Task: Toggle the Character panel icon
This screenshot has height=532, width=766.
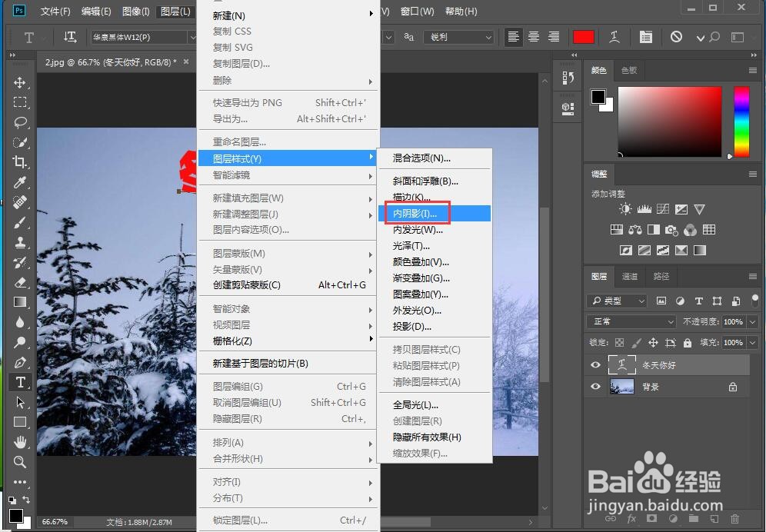Action: click(645, 36)
